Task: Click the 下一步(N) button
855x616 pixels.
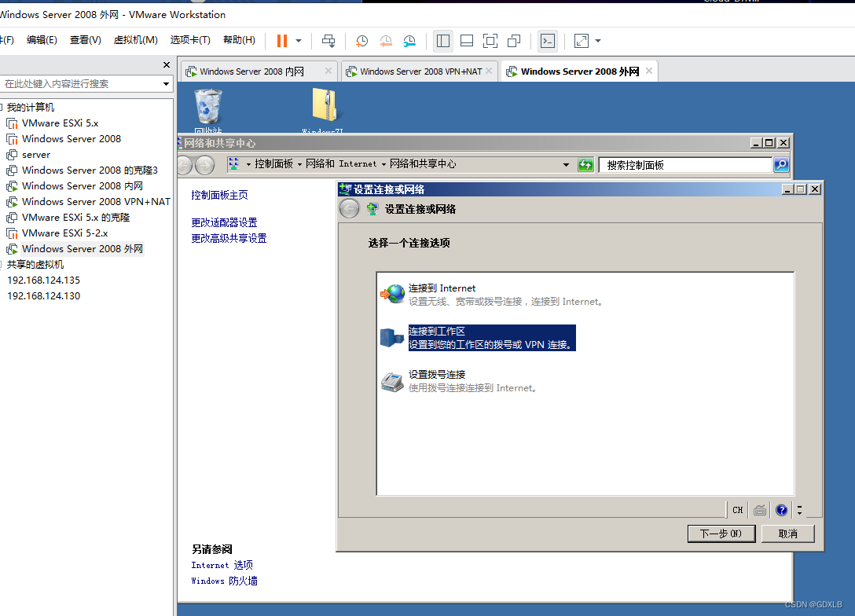Action: [x=721, y=533]
